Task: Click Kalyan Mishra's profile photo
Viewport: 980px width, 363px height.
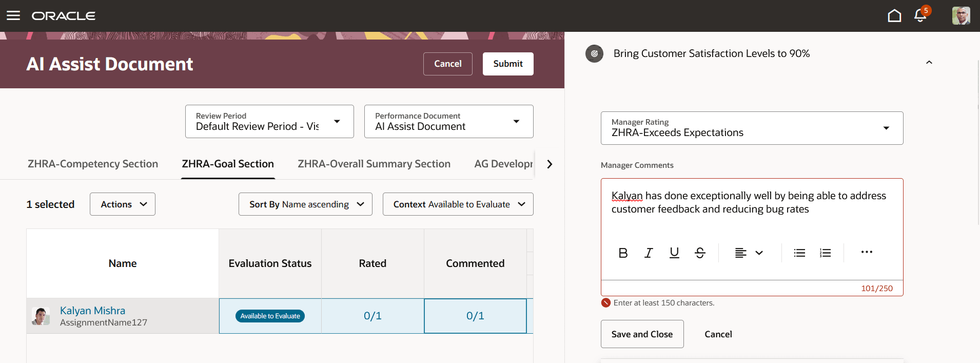Action: click(x=41, y=316)
